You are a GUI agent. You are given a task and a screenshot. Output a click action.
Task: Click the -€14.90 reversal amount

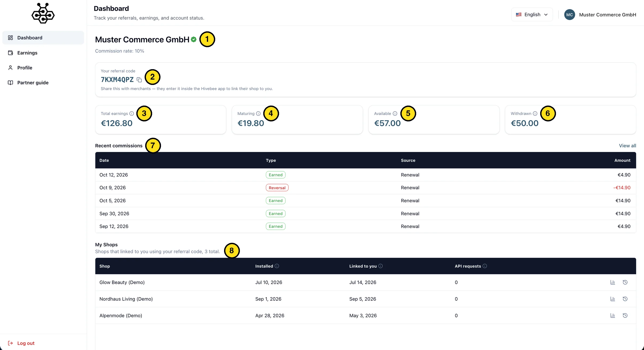(x=622, y=188)
